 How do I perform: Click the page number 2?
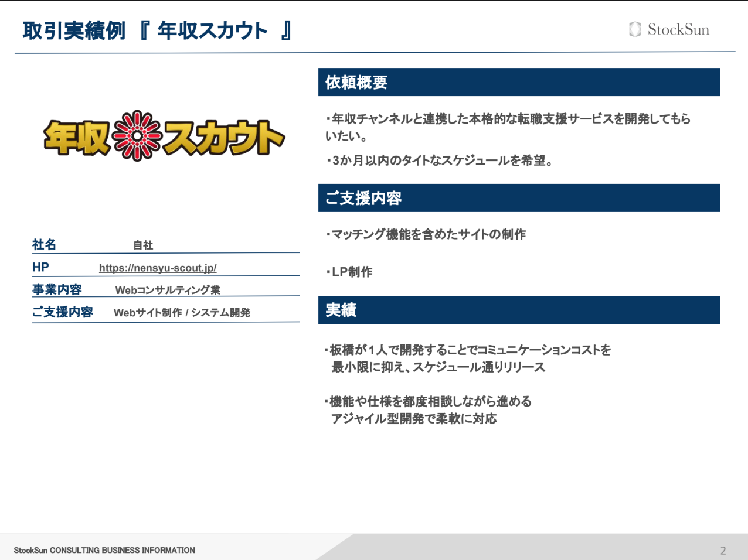[x=723, y=551]
